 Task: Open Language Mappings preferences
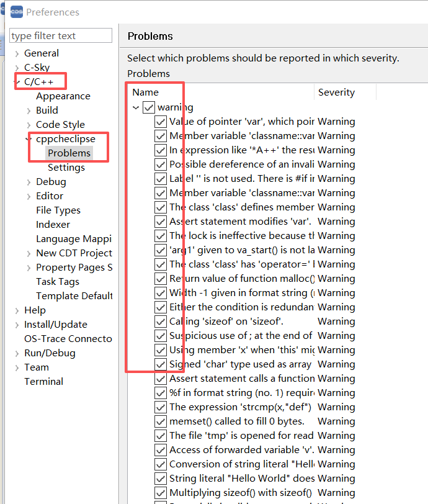[x=74, y=239]
